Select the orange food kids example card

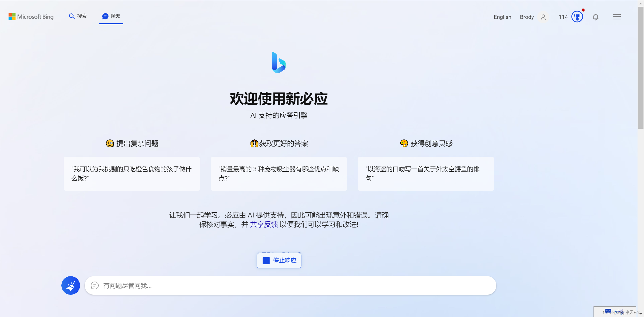[132, 173]
